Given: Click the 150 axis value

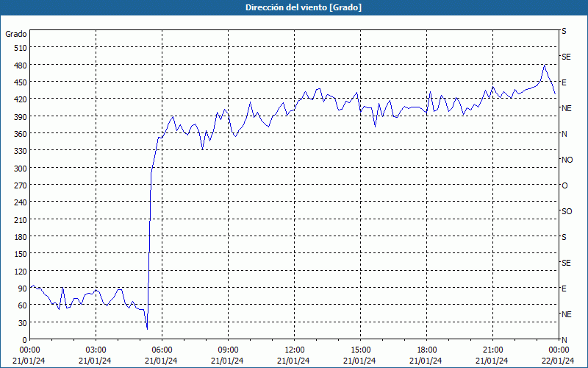Looking at the screenshot, I should pos(21,254).
